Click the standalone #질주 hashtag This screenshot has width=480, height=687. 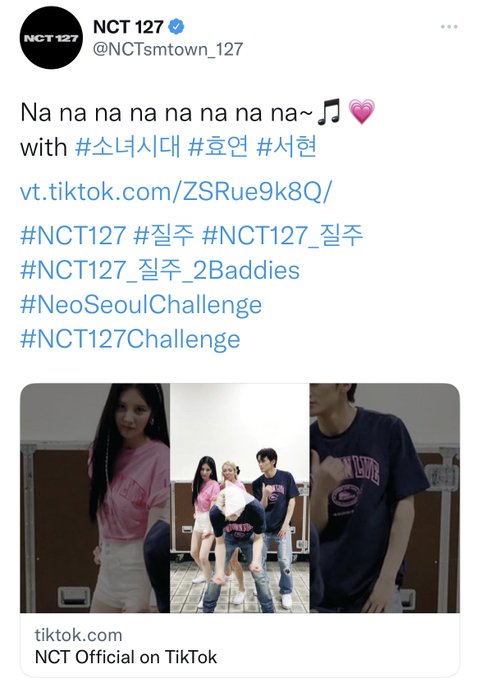coord(163,234)
